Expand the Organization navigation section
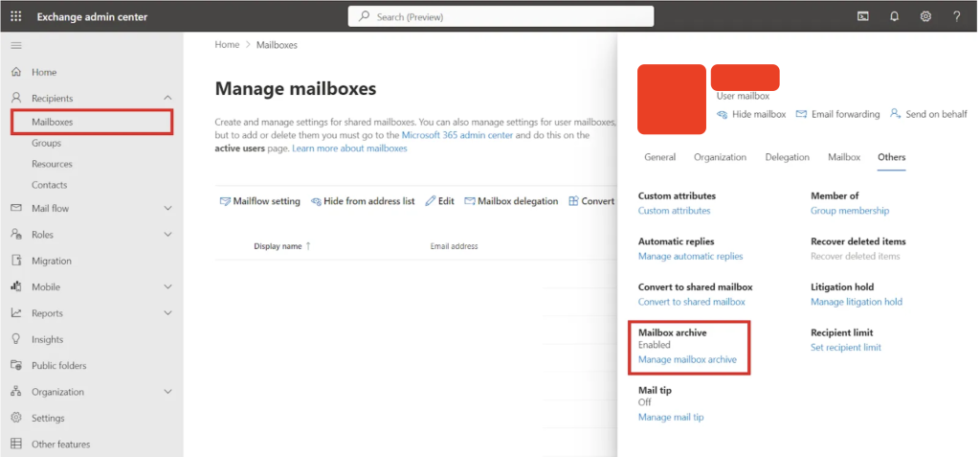The image size is (980, 457). pyautogui.click(x=168, y=392)
